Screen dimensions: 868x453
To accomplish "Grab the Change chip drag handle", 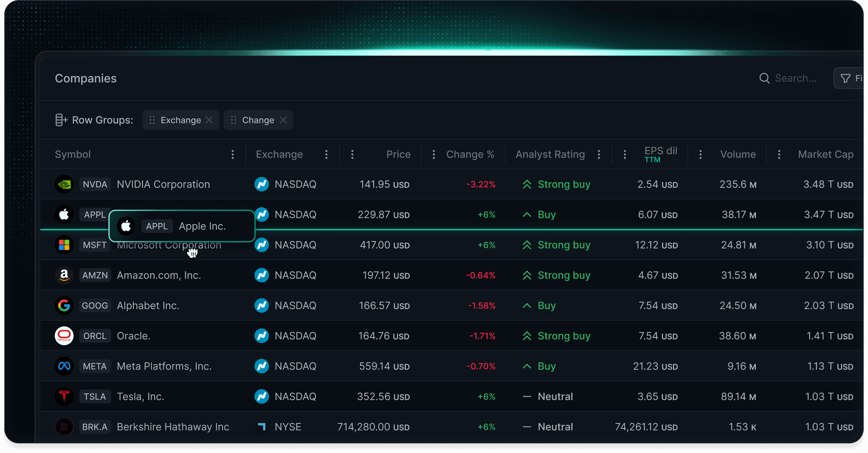I will 233,120.
